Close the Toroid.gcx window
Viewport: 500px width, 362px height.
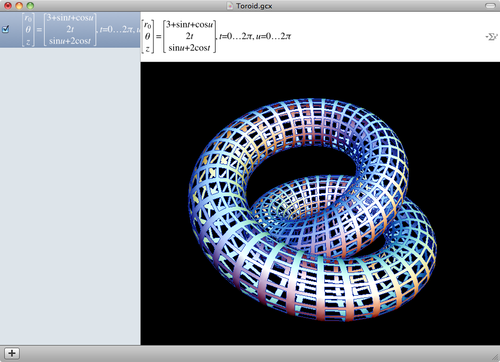tap(8, 6)
